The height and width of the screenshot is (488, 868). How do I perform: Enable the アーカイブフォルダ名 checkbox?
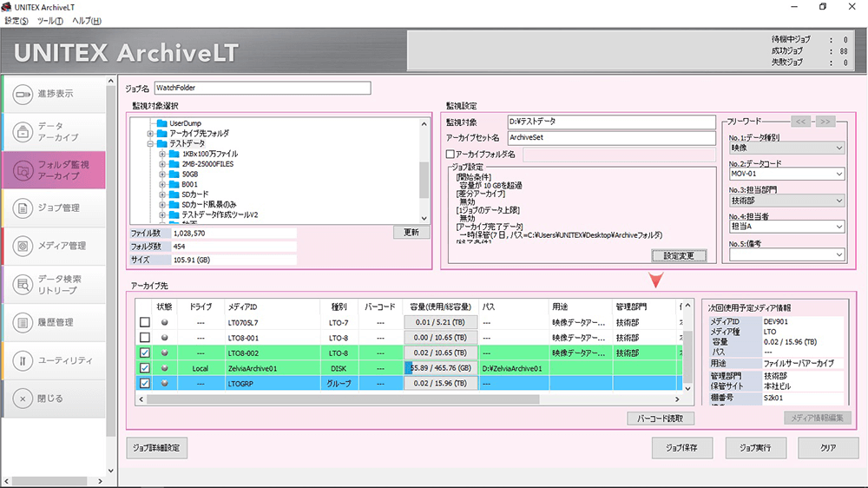450,155
